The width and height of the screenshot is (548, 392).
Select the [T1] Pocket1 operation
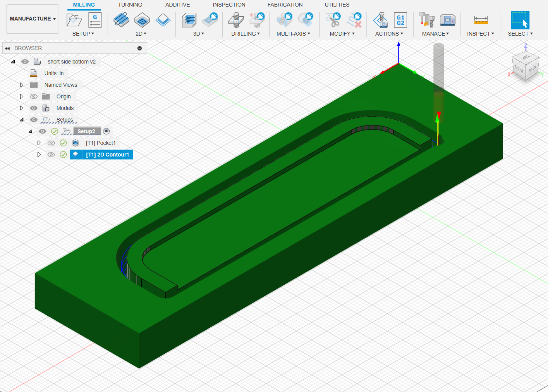(x=101, y=143)
